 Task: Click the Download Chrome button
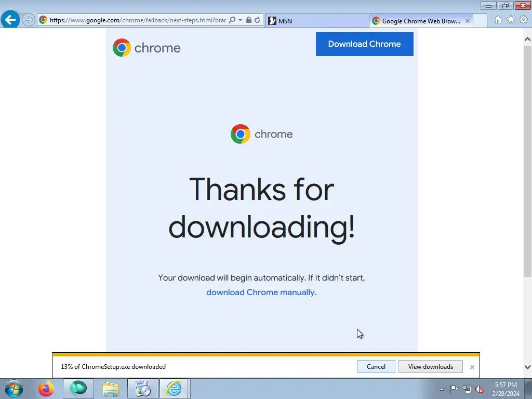click(364, 44)
